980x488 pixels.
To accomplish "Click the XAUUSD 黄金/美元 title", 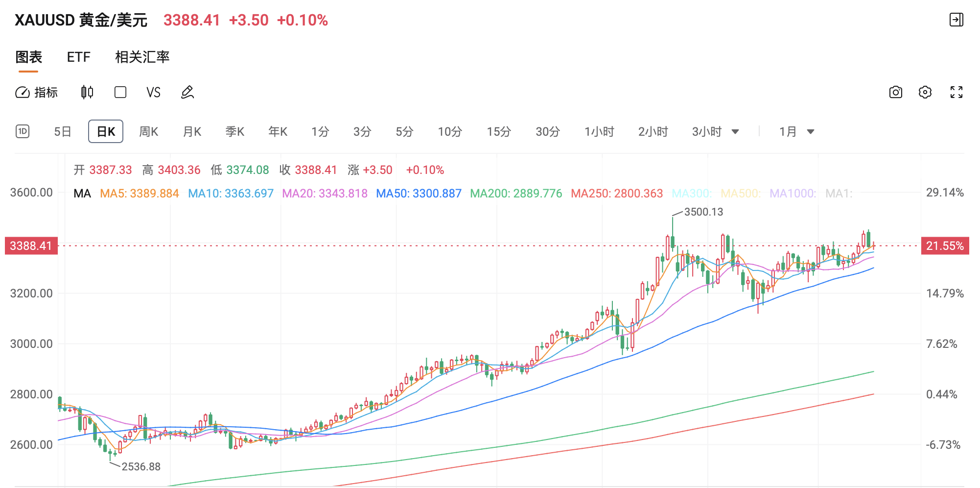I will tap(81, 20).
